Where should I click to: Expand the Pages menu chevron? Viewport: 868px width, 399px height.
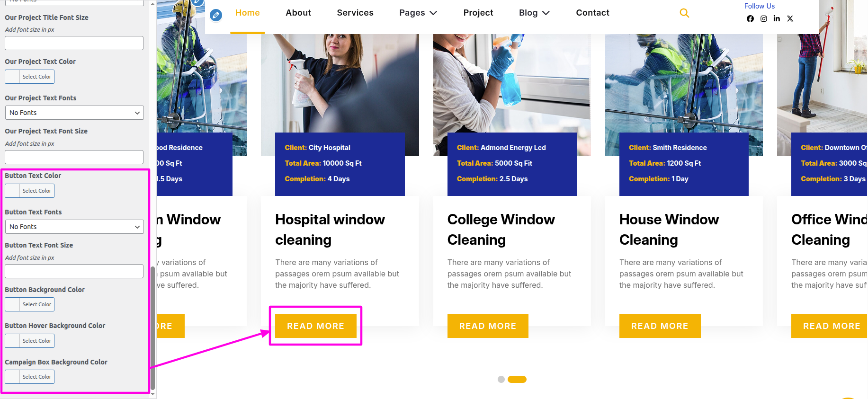click(x=433, y=13)
